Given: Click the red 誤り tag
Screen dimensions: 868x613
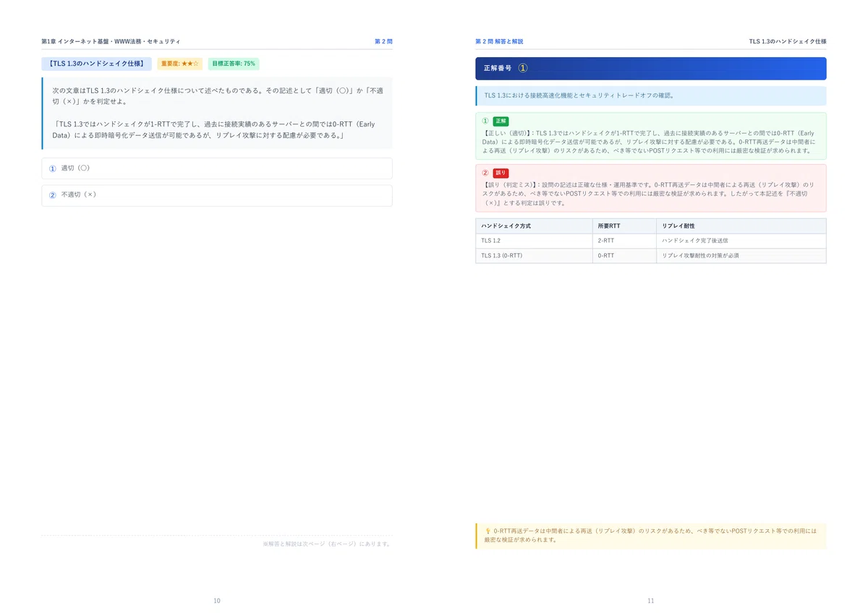Looking at the screenshot, I should (x=501, y=173).
